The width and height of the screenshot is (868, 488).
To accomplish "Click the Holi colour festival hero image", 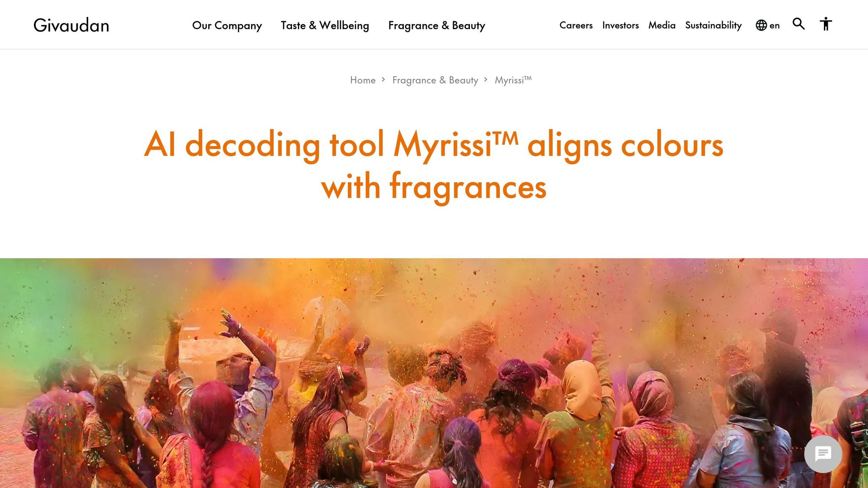I will (434, 373).
